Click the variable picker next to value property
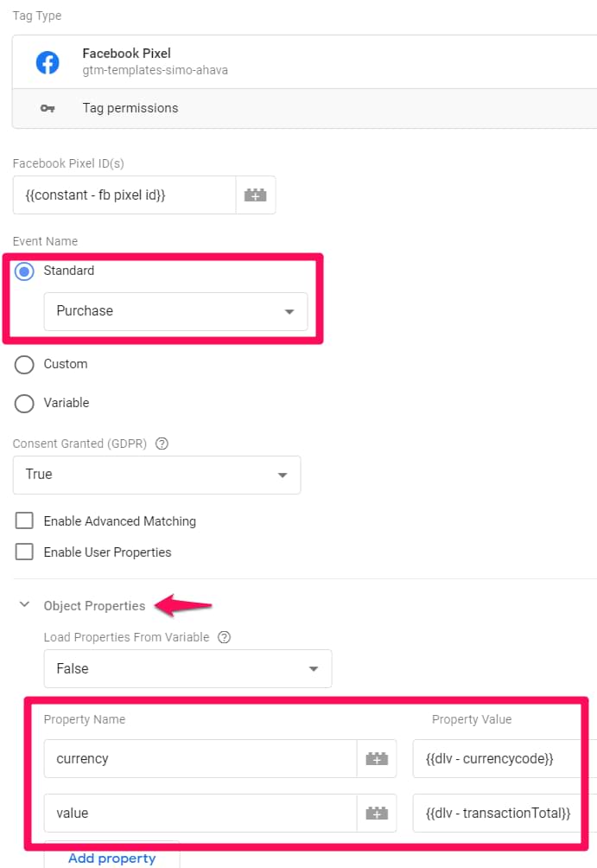This screenshot has height=868, width=597. [x=377, y=813]
